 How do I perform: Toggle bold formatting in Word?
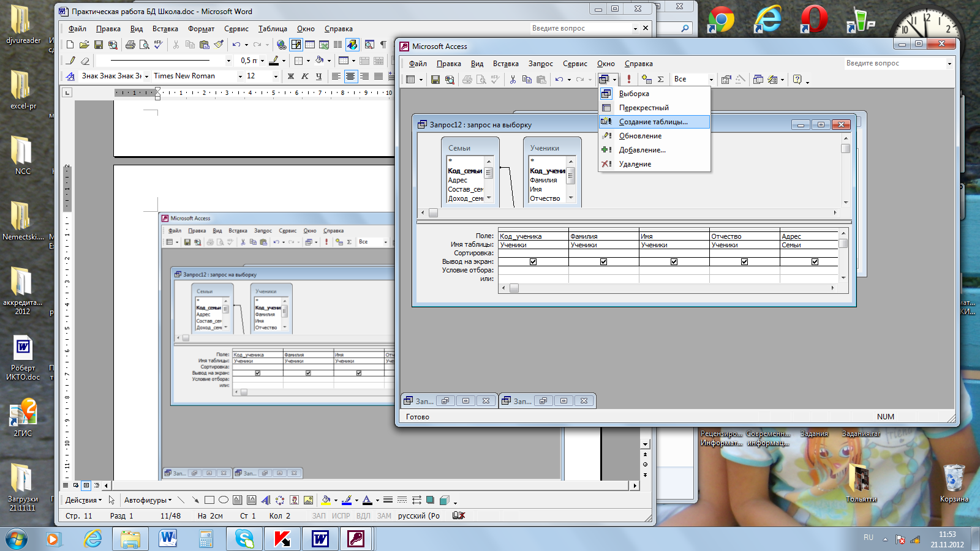(290, 77)
